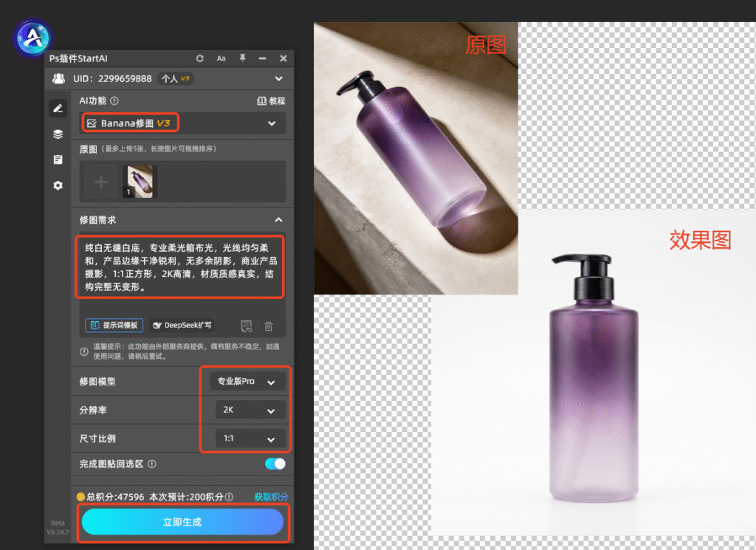Minimize the StartAI plugin panel
Viewport: 756px width, 550px height.
(x=262, y=58)
